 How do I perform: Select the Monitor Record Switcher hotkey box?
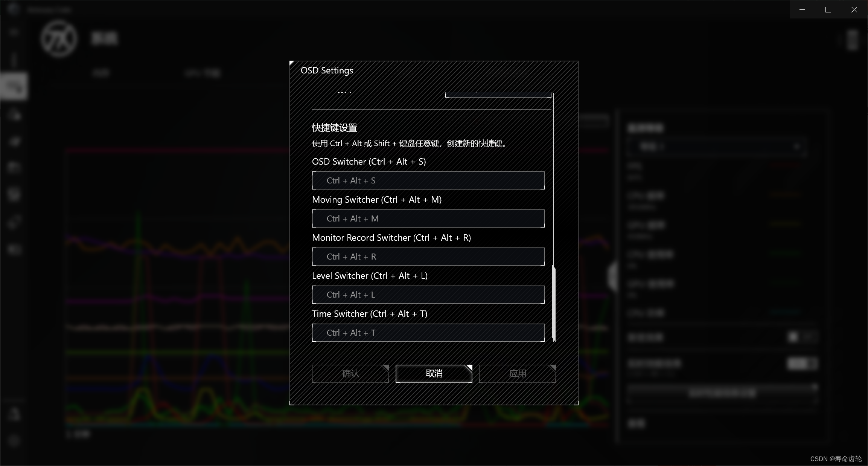(x=428, y=257)
